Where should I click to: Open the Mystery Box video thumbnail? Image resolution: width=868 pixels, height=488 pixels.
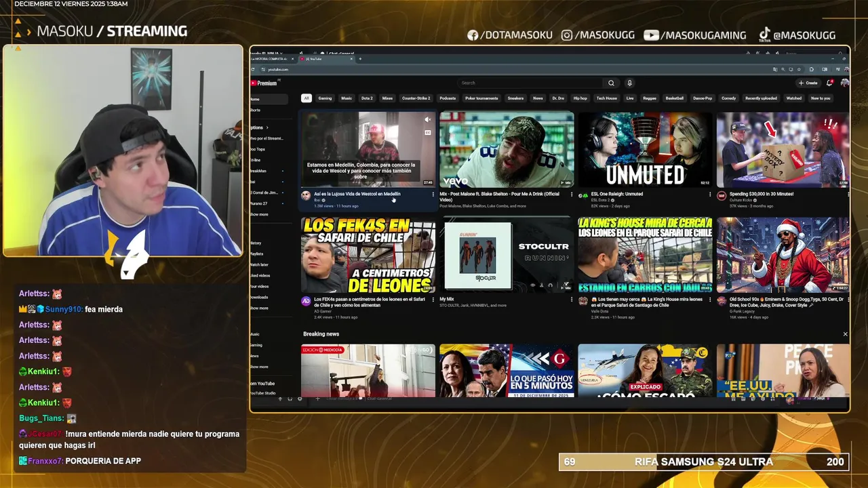coord(783,150)
